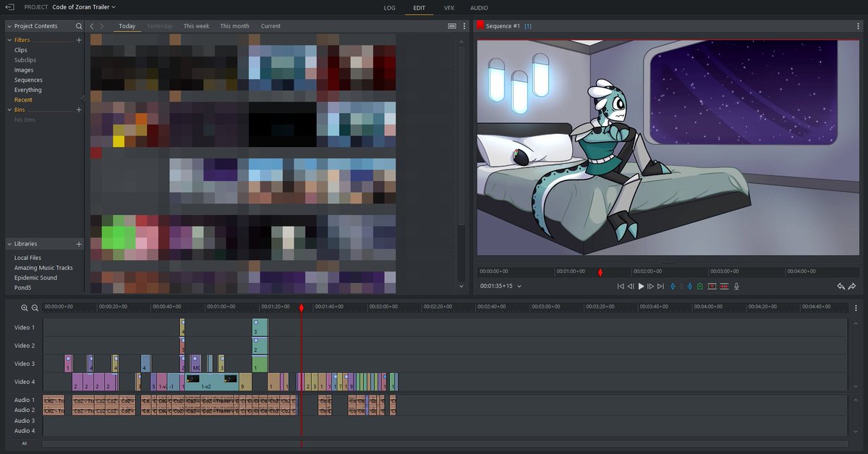Select the Subclips filter
The height and width of the screenshot is (454, 868).
[25, 60]
